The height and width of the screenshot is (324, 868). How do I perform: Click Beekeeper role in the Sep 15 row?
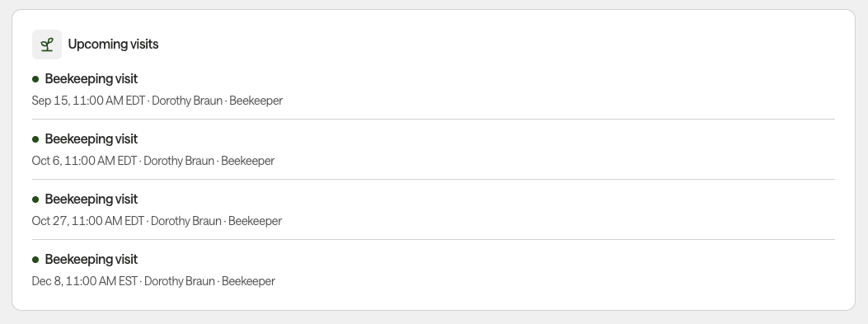click(256, 101)
